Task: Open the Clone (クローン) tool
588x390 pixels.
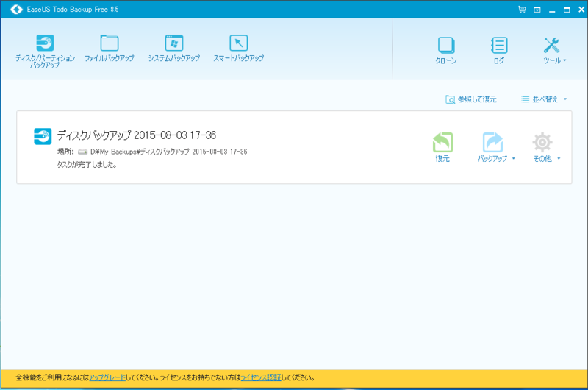Action: [446, 50]
